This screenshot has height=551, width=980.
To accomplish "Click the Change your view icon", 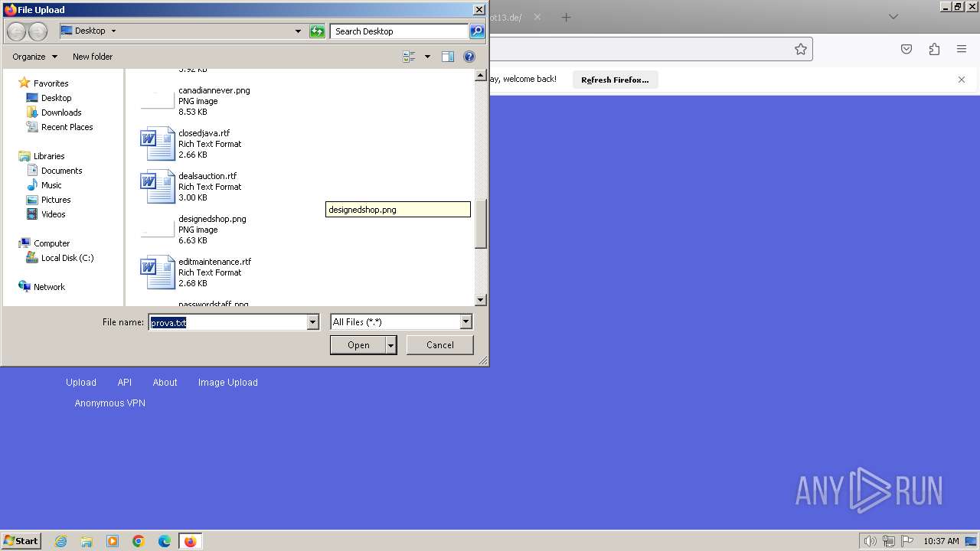I will pos(410,57).
